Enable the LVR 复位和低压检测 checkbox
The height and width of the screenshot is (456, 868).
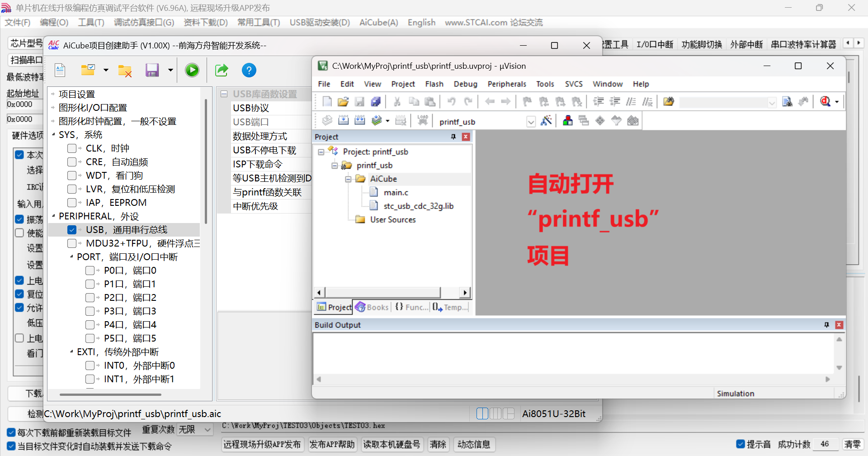coord(71,189)
